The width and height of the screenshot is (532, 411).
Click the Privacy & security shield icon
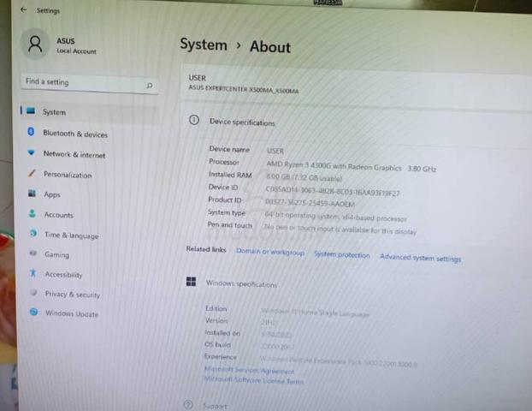[x=33, y=293]
